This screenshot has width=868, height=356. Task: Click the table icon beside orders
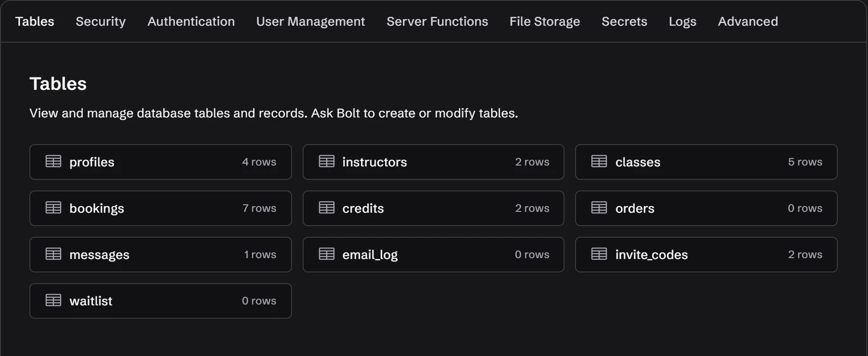599,208
